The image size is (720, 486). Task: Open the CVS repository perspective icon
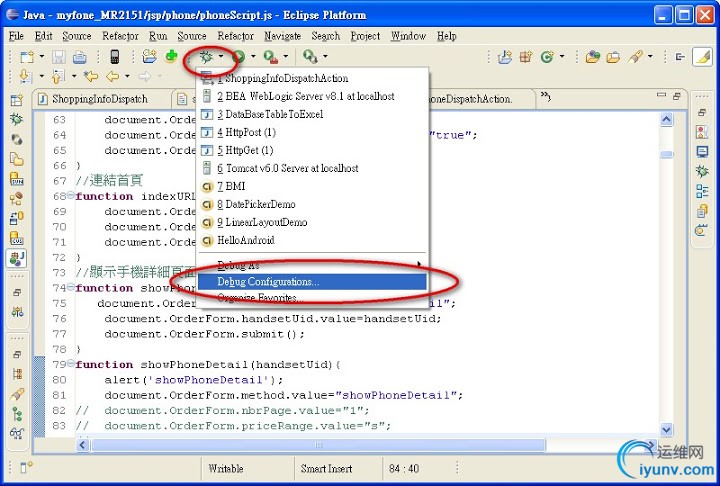click(x=17, y=237)
